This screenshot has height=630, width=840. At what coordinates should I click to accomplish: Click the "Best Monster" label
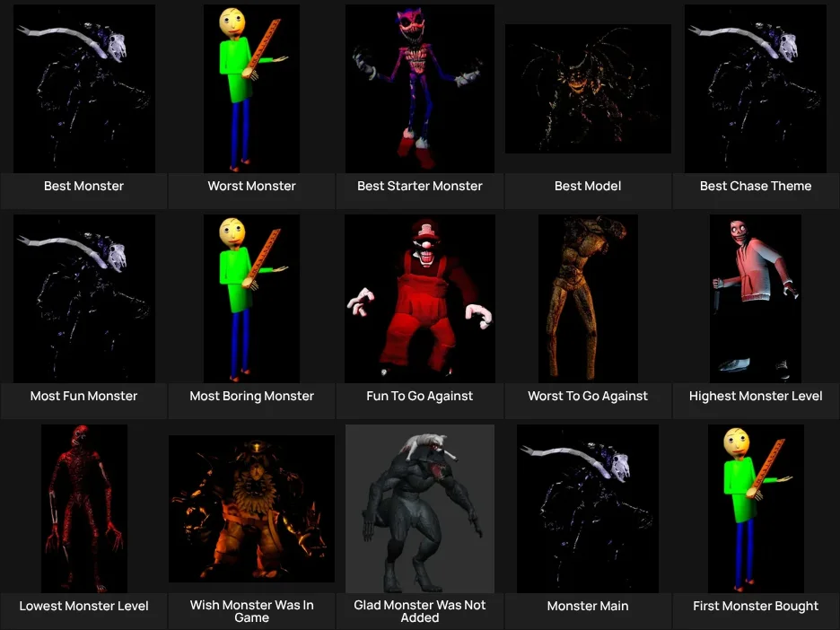click(83, 186)
